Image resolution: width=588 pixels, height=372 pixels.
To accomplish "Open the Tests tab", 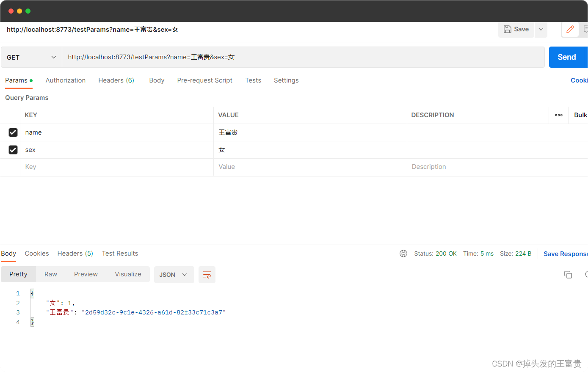I will coord(253,80).
